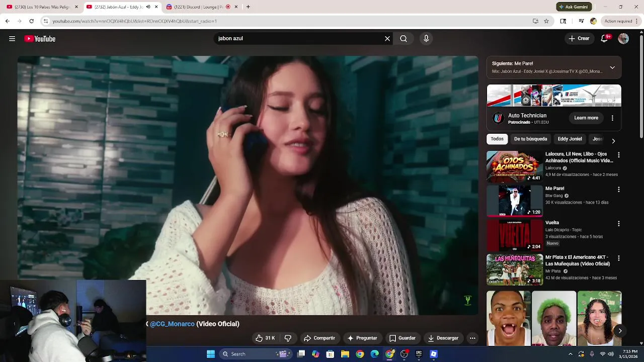Open the Me Pare! video thumbnail
Image resolution: width=644 pixels, height=362 pixels.
pyautogui.click(x=515, y=201)
